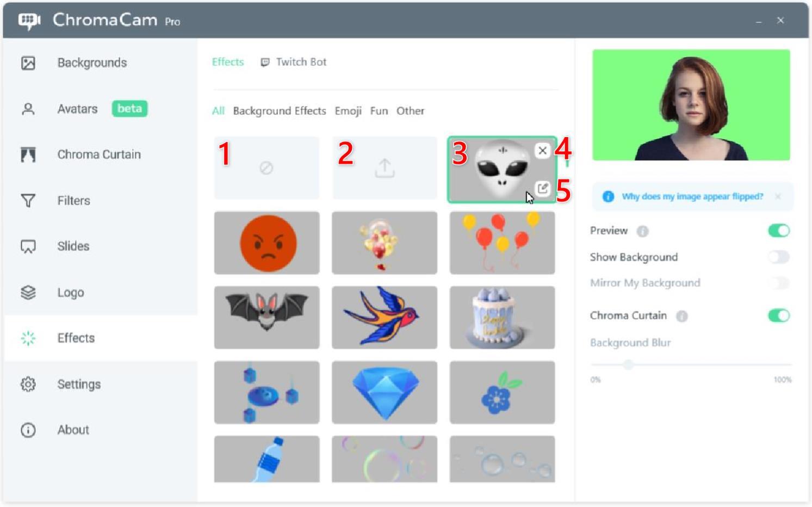Click the upload custom effect tile
The height and width of the screenshot is (507, 812).
[x=384, y=168]
